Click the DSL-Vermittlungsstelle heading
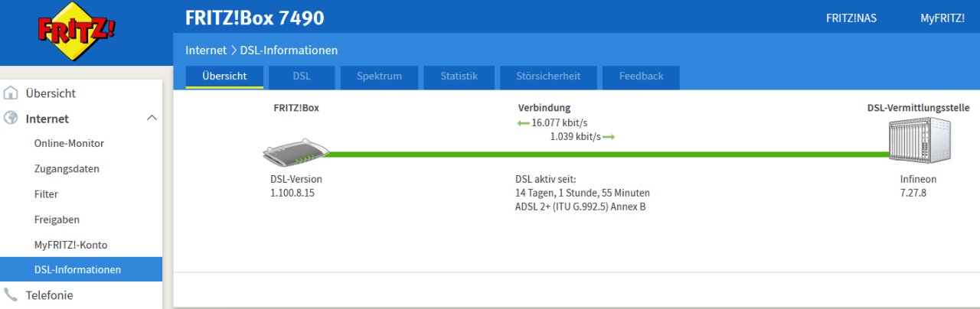 918,108
